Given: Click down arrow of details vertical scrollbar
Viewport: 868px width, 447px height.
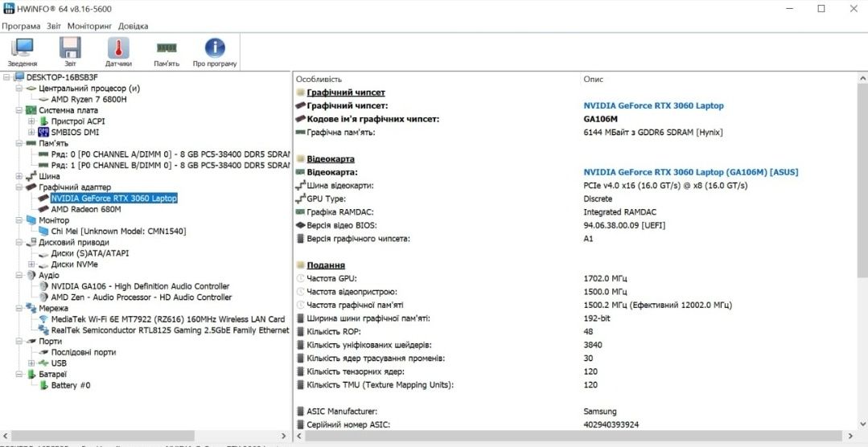Looking at the screenshot, I should point(862,424).
